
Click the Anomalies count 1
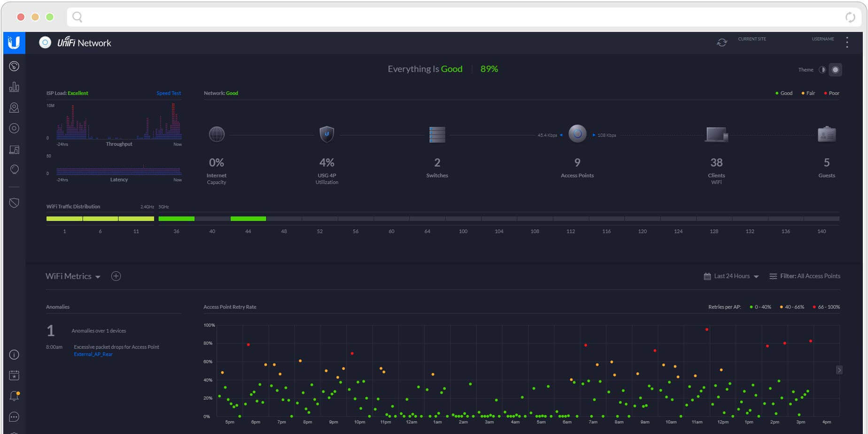tap(51, 331)
